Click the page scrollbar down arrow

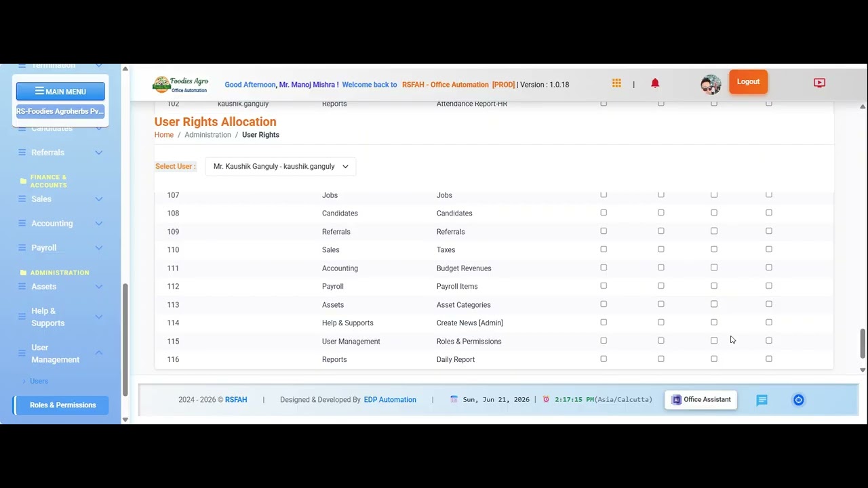pyautogui.click(x=863, y=370)
